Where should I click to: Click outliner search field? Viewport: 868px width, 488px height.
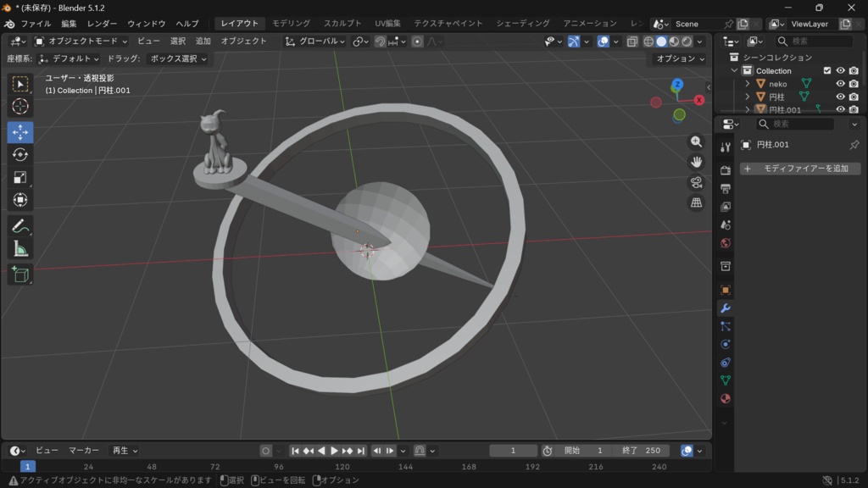[x=814, y=41]
